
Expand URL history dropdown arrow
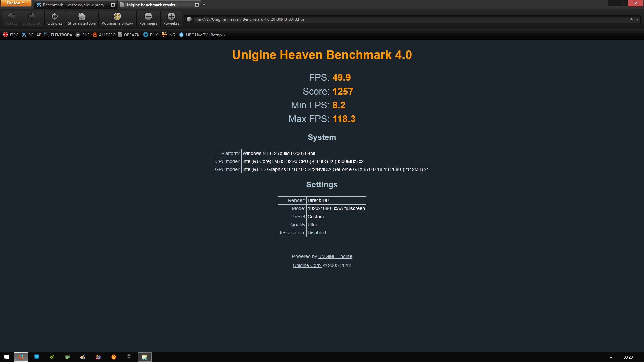point(637,19)
